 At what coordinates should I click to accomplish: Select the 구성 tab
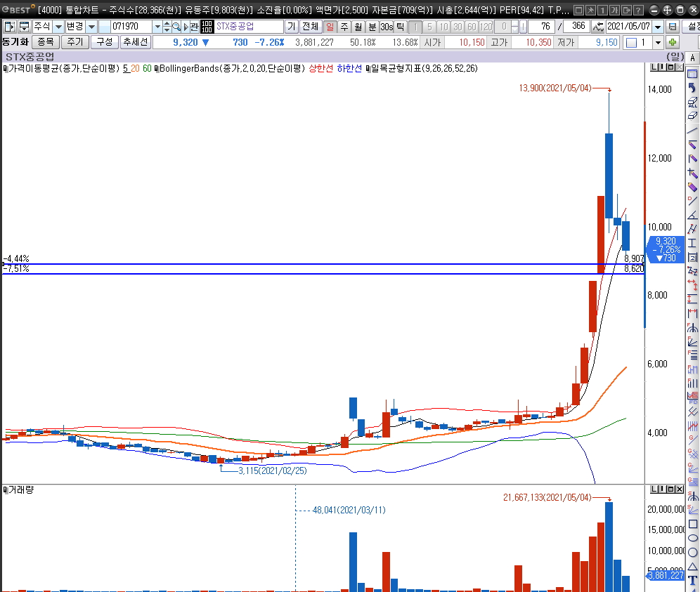105,42
